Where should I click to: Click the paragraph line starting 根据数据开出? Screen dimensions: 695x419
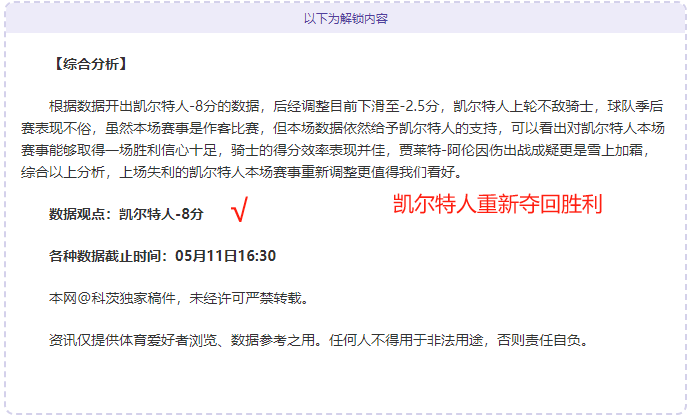click(356, 106)
